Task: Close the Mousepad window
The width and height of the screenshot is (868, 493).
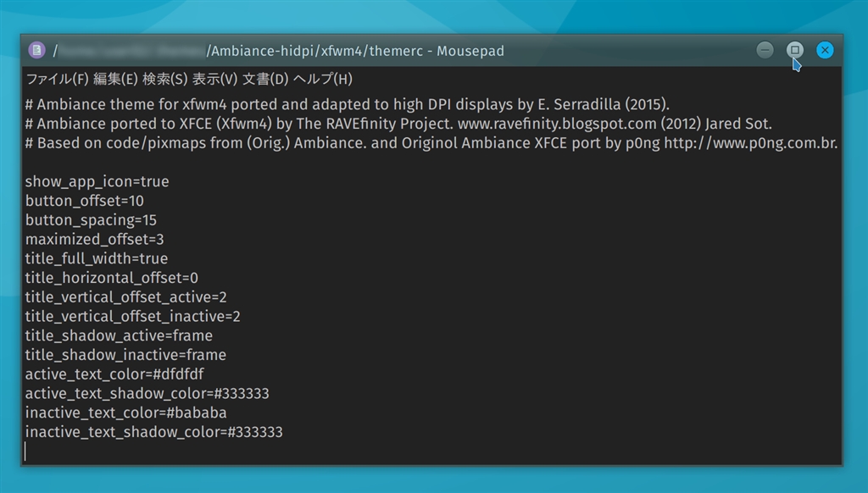Action: click(824, 50)
